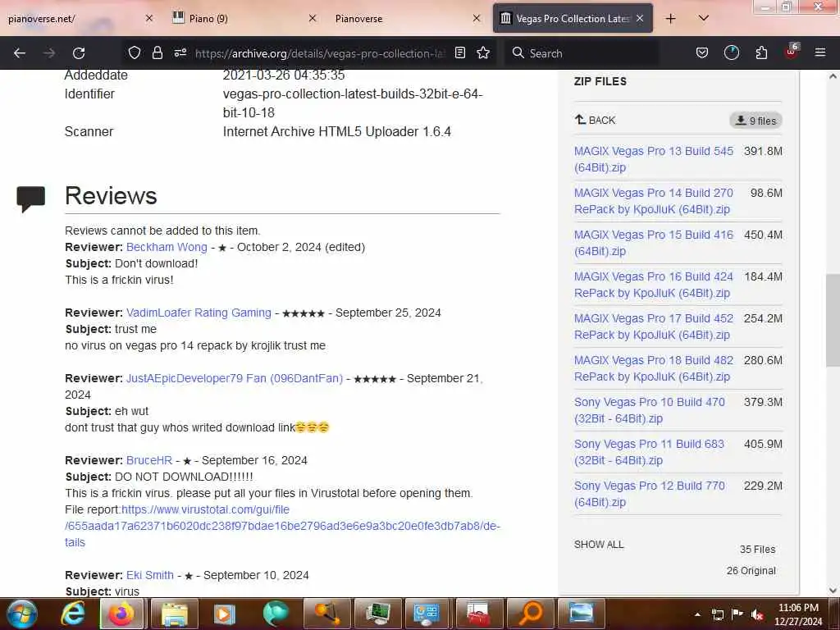The image size is (840, 630).
Task: Open Sony Vegas Pro 11 Build 683 zip
Action: point(650,452)
